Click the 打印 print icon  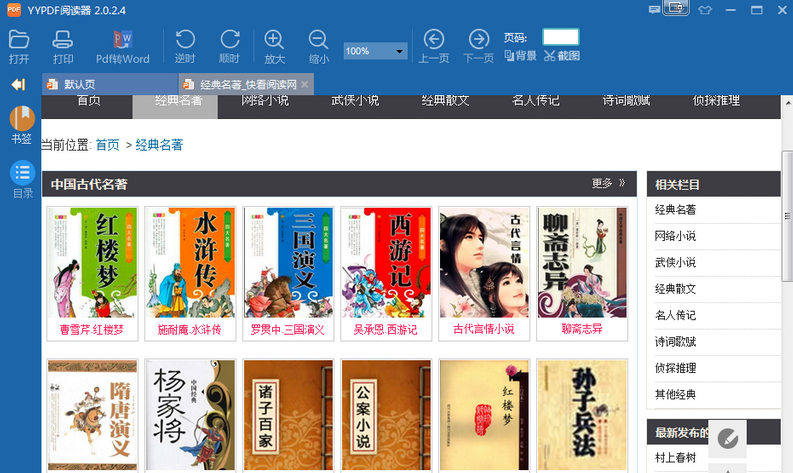coord(63,47)
